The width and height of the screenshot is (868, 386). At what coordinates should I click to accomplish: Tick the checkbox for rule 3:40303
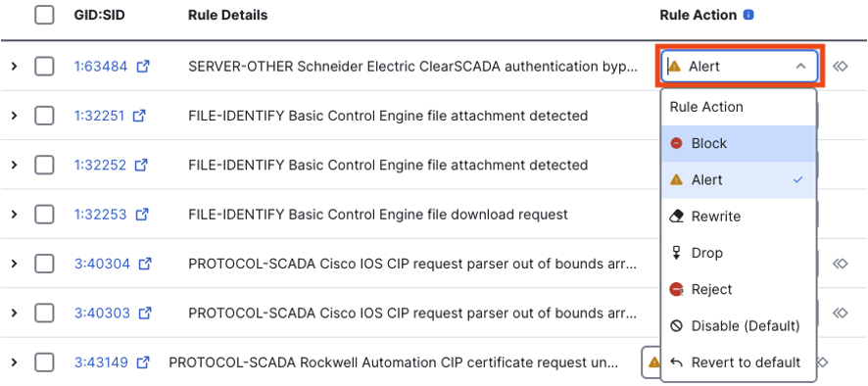point(44,313)
